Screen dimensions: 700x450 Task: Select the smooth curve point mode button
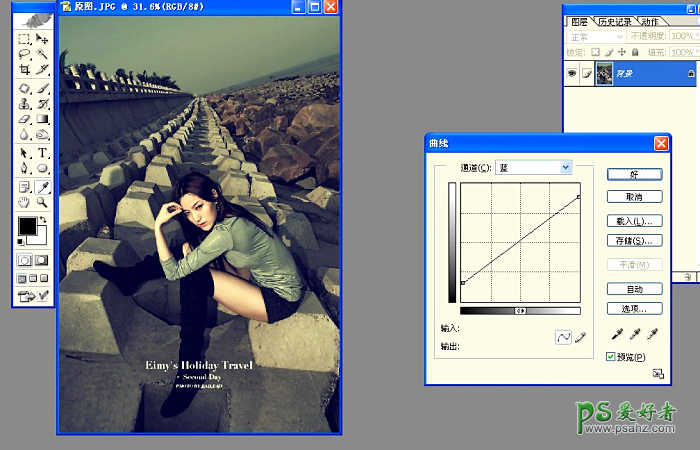pyautogui.click(x=563, y=338)
